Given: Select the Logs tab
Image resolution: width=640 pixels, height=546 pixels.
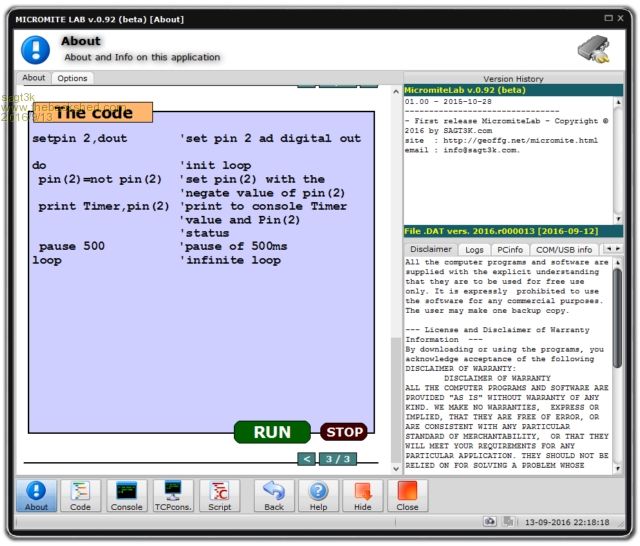Looking at the screenshot, I should click(x=474, y=249).
